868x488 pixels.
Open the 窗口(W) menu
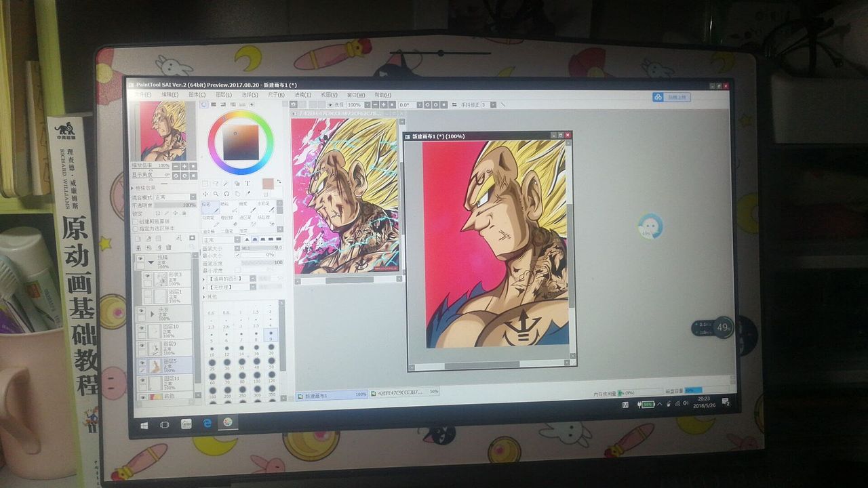click(356, 95)
